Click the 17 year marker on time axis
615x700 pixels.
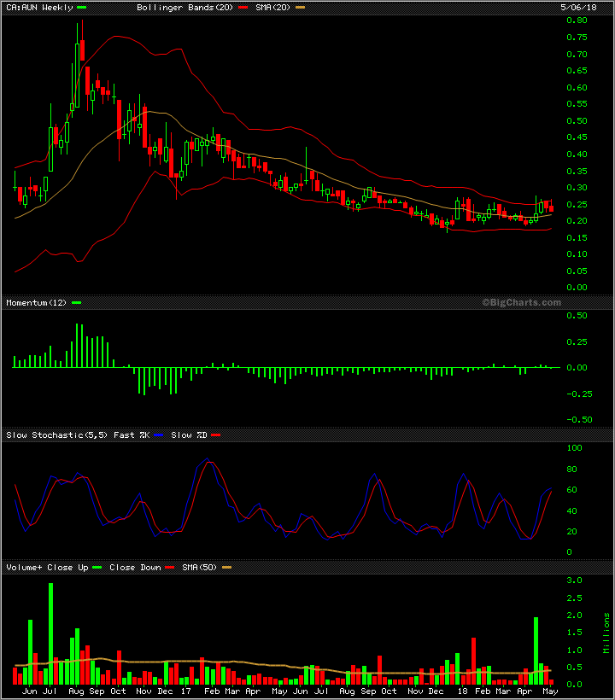(x=186, y=691)
